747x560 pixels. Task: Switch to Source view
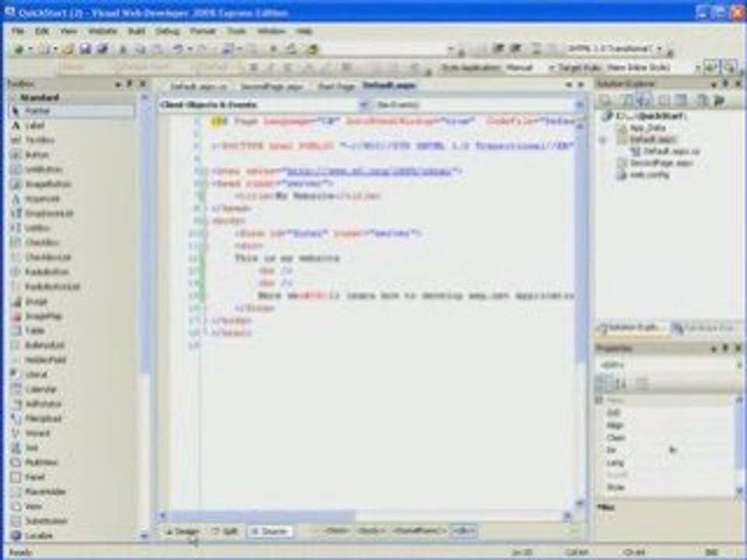[x=270, y=531]
